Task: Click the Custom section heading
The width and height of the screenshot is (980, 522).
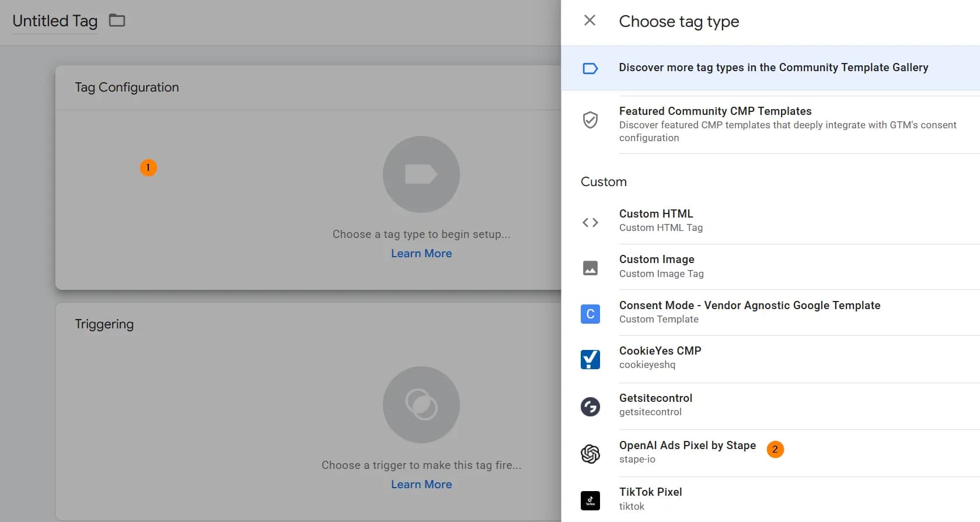Action: tap(604, 181)
